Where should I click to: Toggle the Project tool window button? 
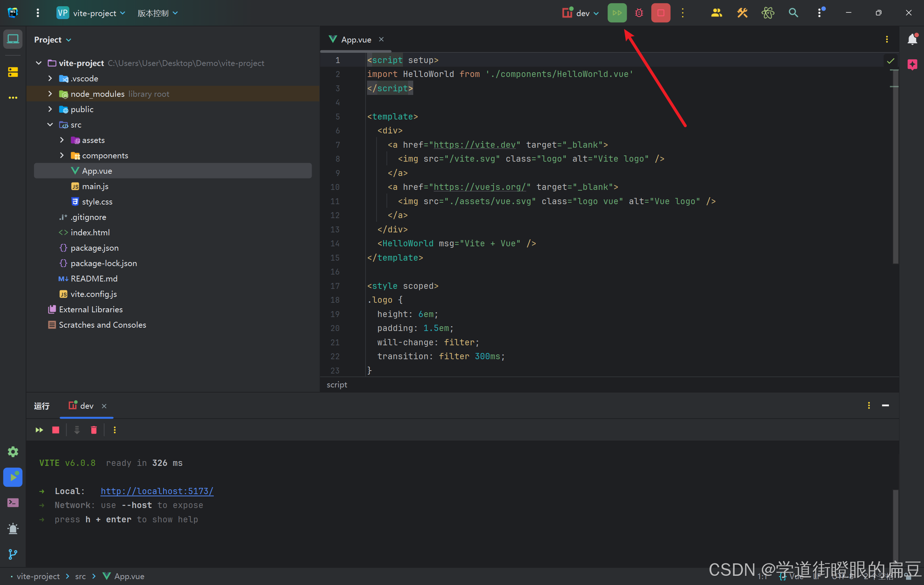click(13, 39)
